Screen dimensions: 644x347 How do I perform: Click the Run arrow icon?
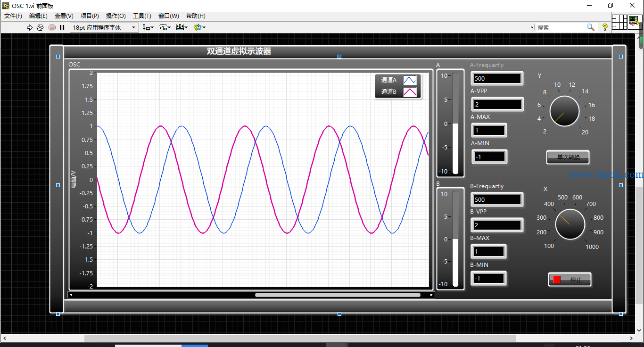(x=30, y=28)
